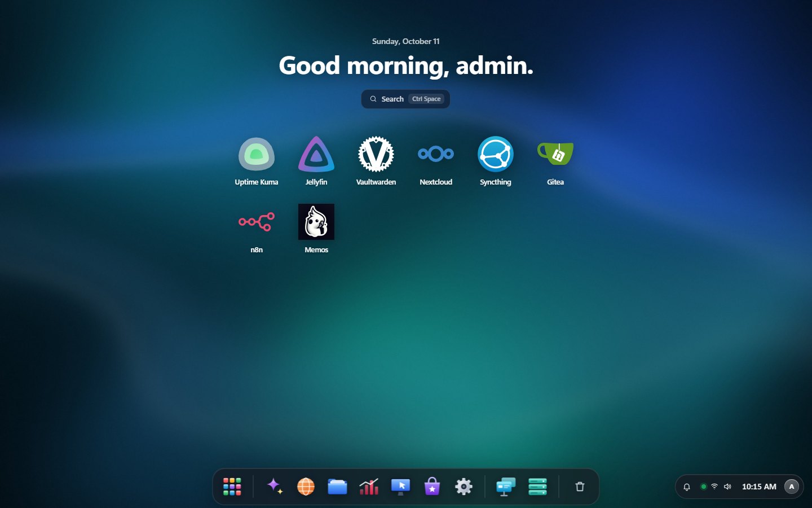
Task: Open the Vaultwarden app icon
Action: (x=376, y=154)
